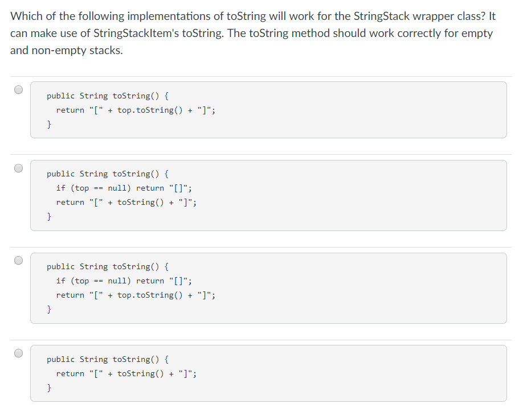Select the radio button for the last code option
The image size is (523, 420).
[x=18, y=353]
